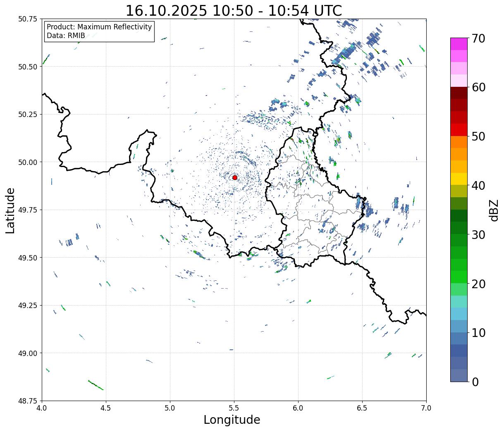Click the latitude tick label 49.75
Image resolution: width=504 pixels, height=430 pixels.
(x=28, y=210)
